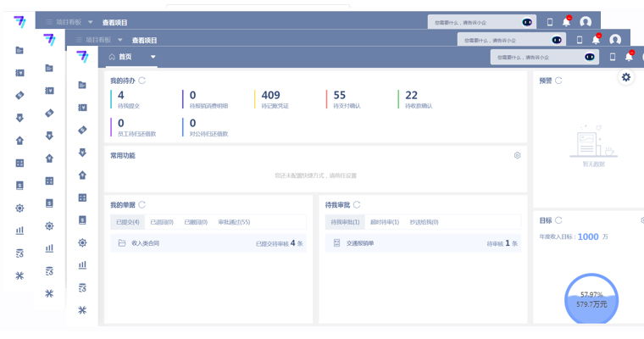Click the mobile phone icon in the frontmost header

[x=613, y=57]
